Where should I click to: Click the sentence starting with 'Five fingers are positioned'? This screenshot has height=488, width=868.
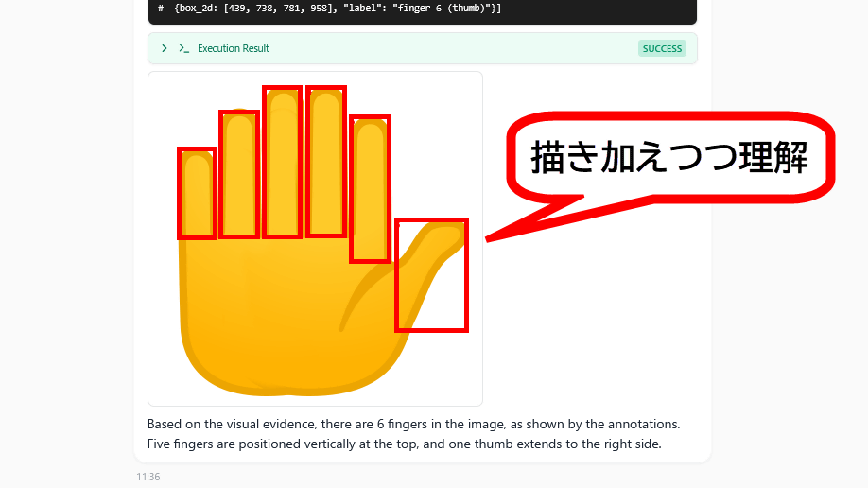pyautogui.click(x=405, y=444)
